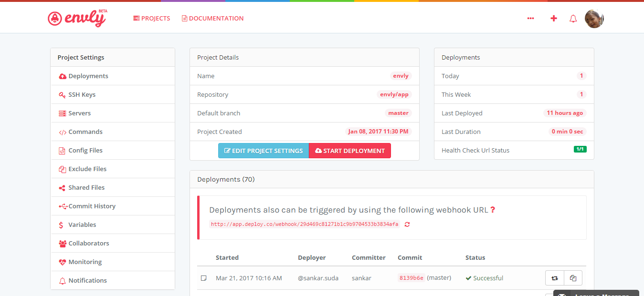
Task: Click the 0 min 0 sec badge
Action: pyautogui.click(x=567, y=132)
